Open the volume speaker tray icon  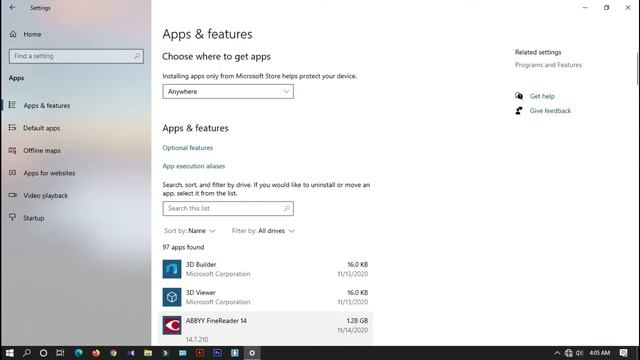point(579,353)
